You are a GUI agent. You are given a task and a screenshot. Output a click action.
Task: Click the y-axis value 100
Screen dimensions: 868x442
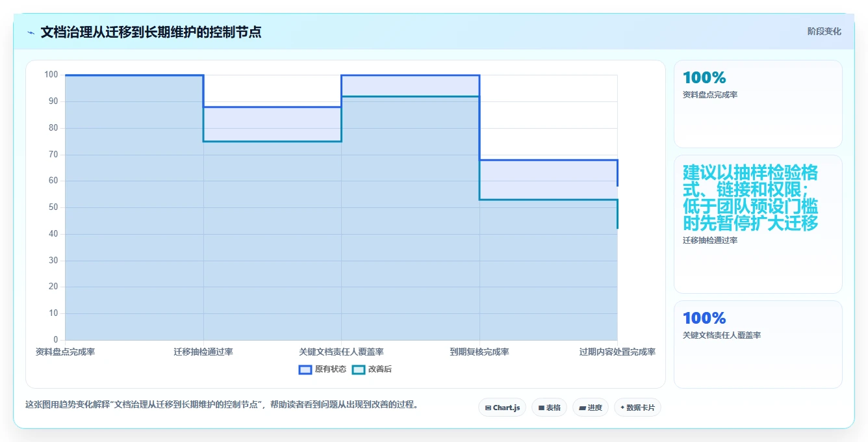pos(51,75)
